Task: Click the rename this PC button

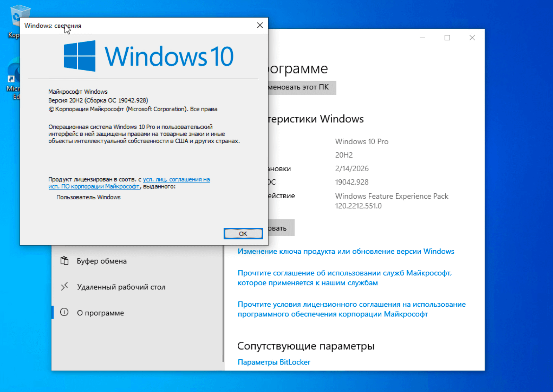Action: [x=301, y=87]
